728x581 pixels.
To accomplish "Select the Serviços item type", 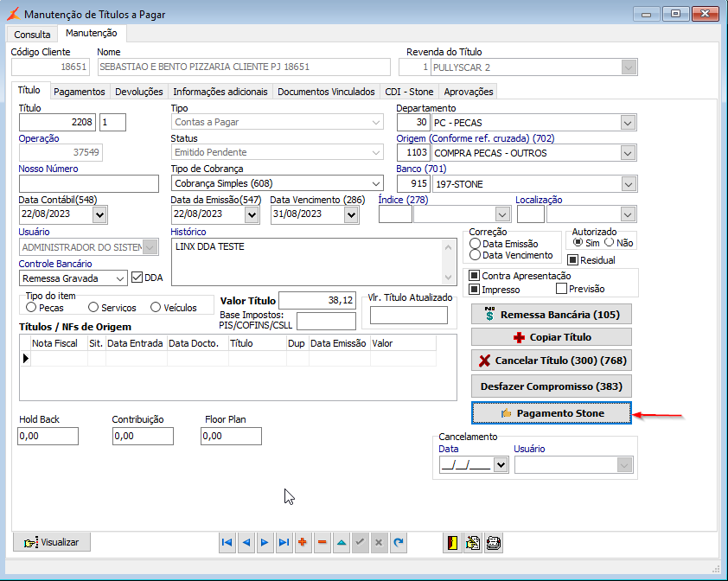I will 93,307.
